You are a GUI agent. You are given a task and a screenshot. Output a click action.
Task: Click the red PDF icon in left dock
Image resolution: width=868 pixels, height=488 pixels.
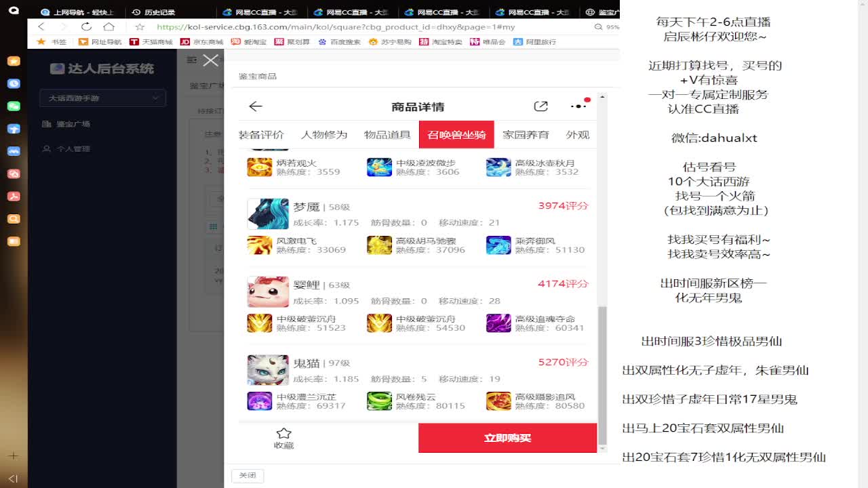pos(14,197)
